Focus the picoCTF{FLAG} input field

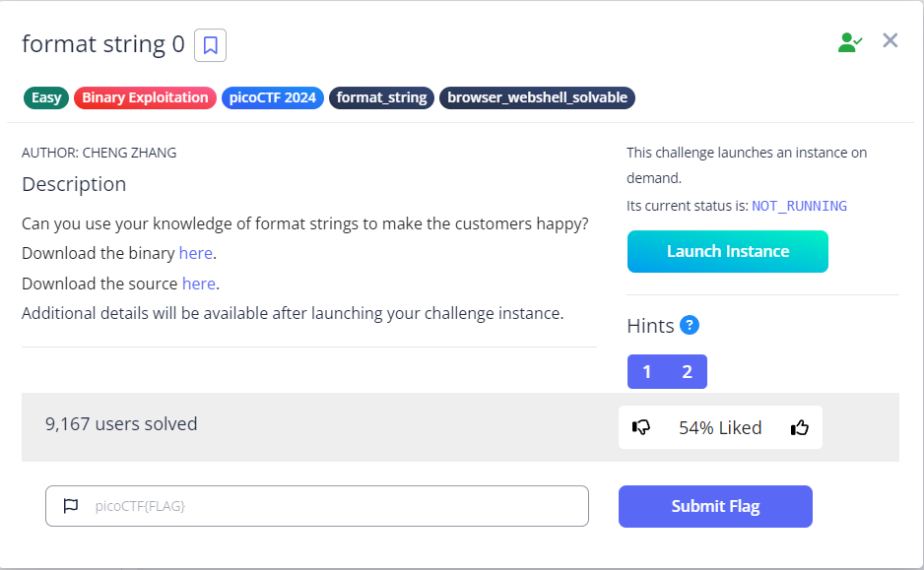335,506
